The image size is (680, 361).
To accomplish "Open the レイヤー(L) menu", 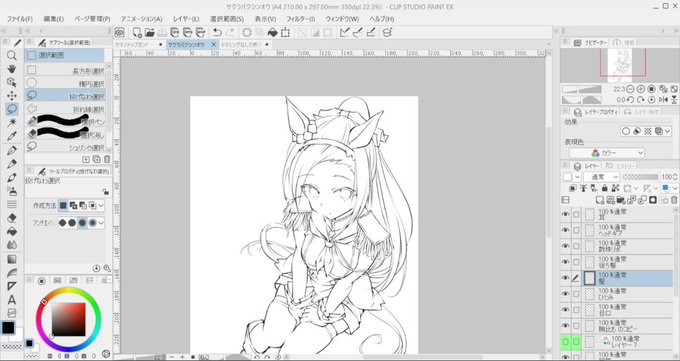I will click(x=186, y=19).
